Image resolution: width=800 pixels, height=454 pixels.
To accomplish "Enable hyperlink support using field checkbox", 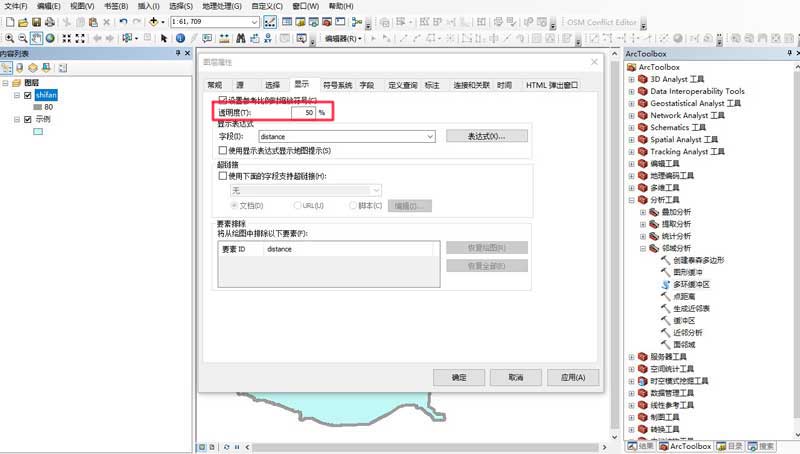I will coord(222,176).
